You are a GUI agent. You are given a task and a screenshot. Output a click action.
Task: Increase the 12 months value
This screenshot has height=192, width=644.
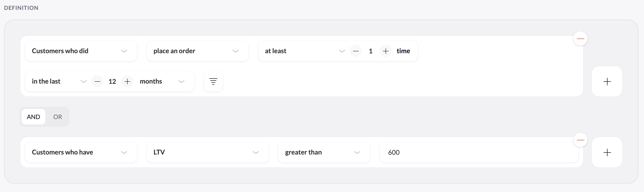click(x=127, y=81)
